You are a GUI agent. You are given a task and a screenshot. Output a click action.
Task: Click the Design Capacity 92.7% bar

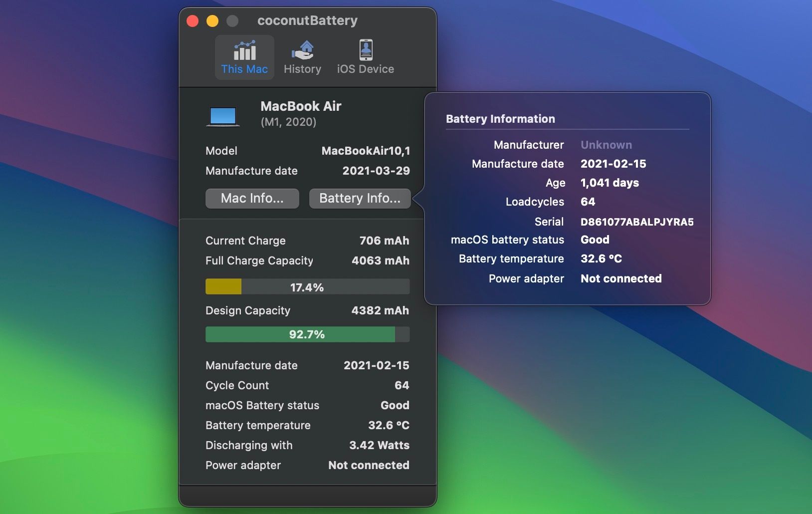(307, 334)
